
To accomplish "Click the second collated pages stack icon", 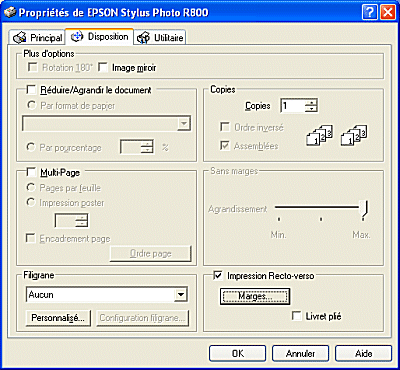I will click(x=354, y=135).
